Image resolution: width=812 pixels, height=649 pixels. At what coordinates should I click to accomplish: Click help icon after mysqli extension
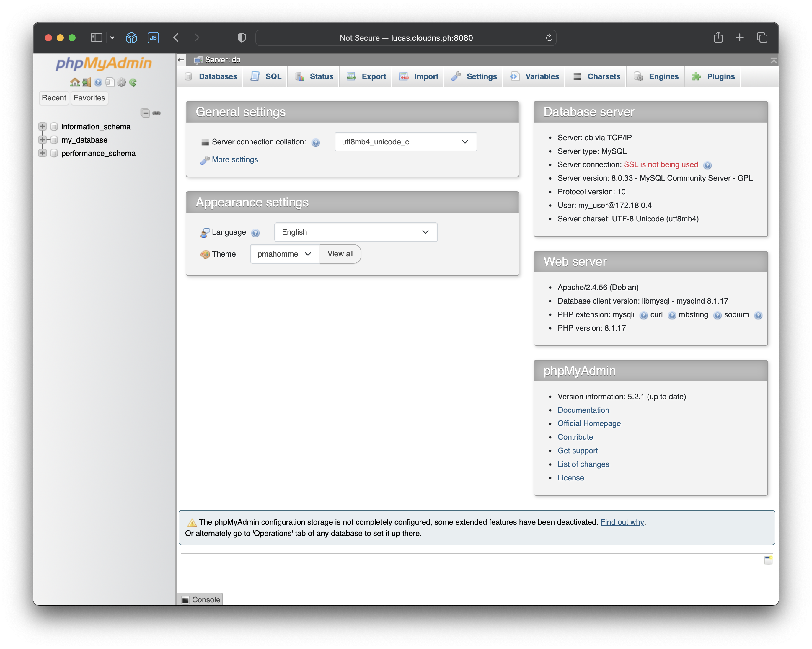pos(644,315)
